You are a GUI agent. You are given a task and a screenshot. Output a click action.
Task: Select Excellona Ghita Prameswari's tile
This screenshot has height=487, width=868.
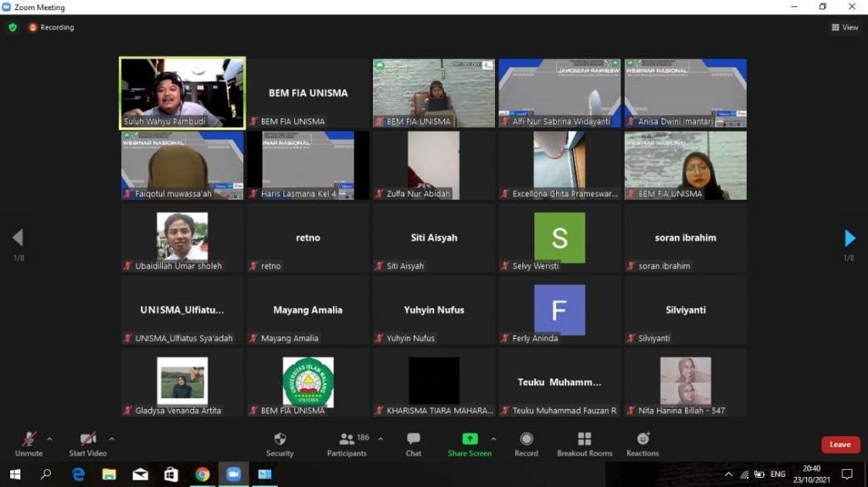pyautogui.click(x=559, y=165)
